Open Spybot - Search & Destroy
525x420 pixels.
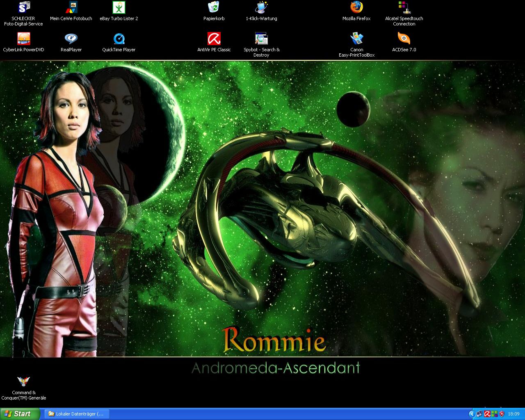(261, 39)
